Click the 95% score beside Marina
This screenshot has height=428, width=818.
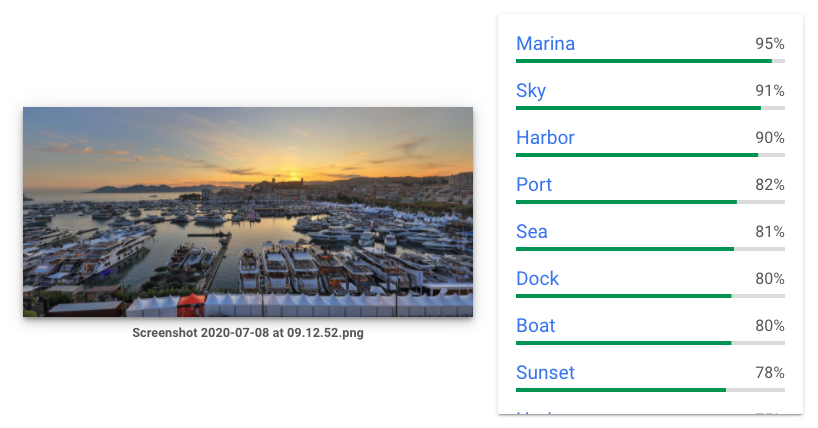coord(770,45)
